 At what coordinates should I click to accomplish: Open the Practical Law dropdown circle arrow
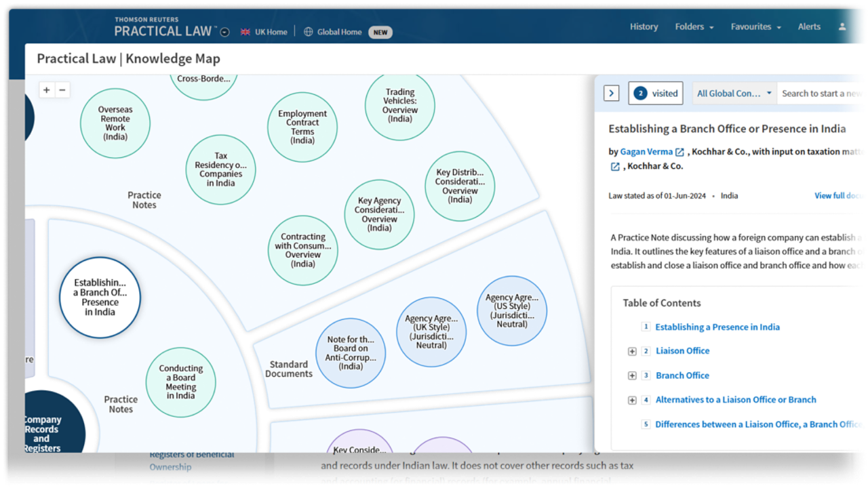coord(225,32)
